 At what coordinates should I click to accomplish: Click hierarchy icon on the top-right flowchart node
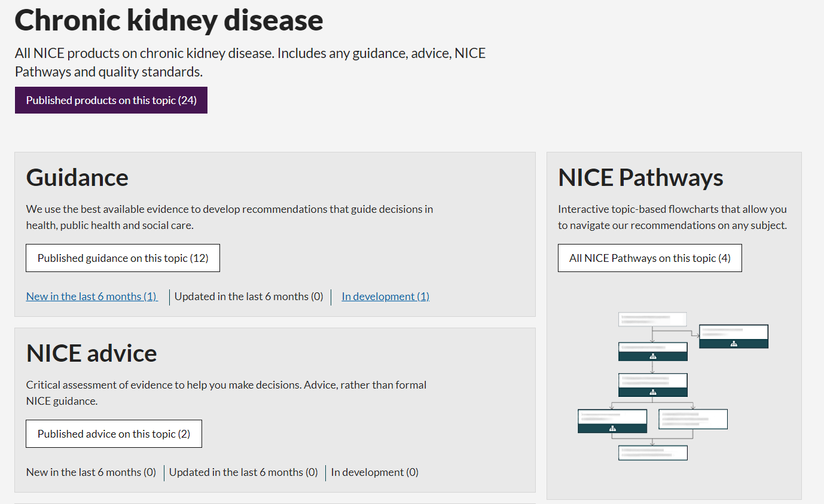(x=734, y=344)
